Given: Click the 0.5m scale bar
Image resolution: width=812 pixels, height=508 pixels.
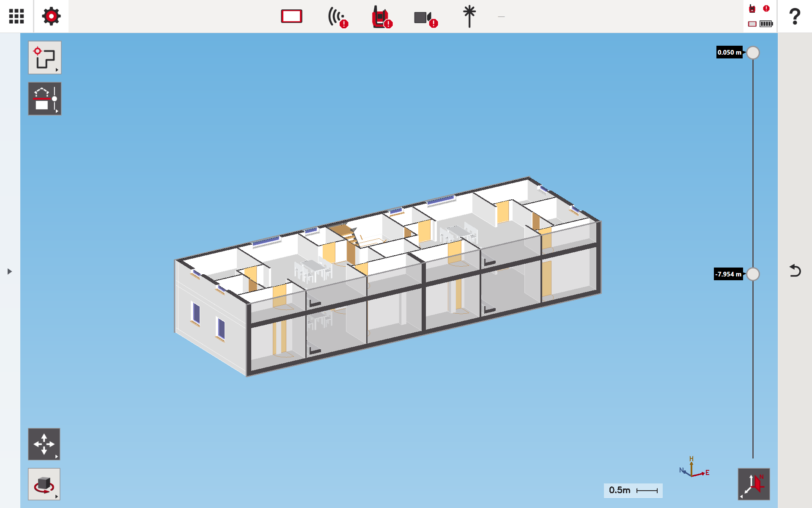Looking at the screenshot, I should click(633, 490).
